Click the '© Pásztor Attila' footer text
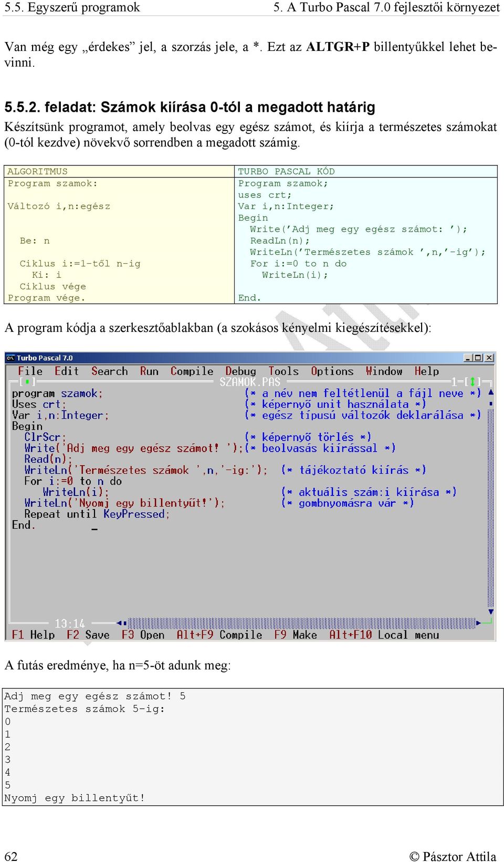Viewport: 504px width, 862px height. coord(453,856)
